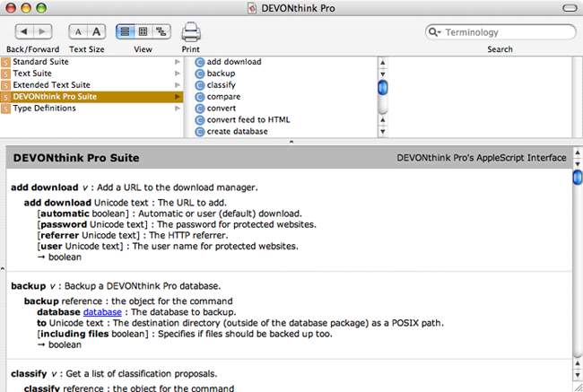This screenshot has height=392, width=583.
Task: Click the database type link
Action: tap(102, 312)
